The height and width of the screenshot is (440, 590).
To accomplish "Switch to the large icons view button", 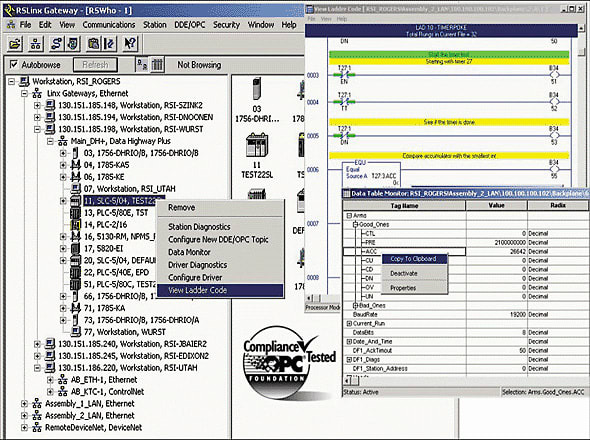I will tap(142, 65).
